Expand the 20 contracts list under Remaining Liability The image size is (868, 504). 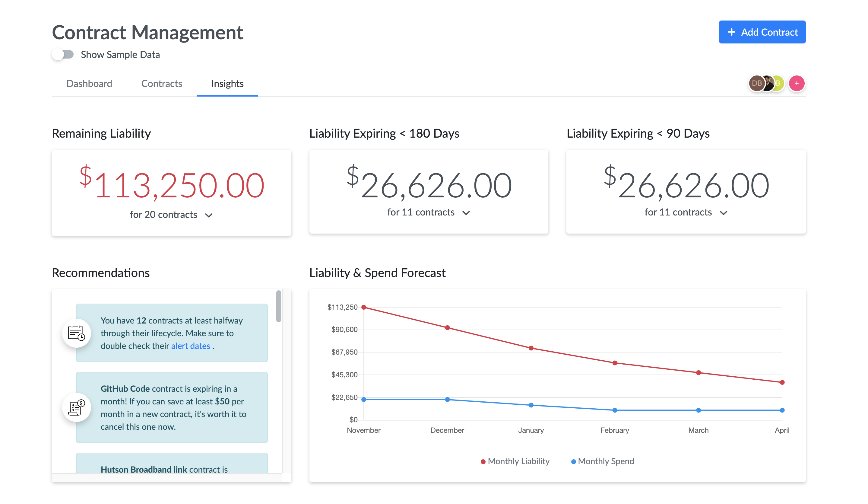[x=209, y=215]
